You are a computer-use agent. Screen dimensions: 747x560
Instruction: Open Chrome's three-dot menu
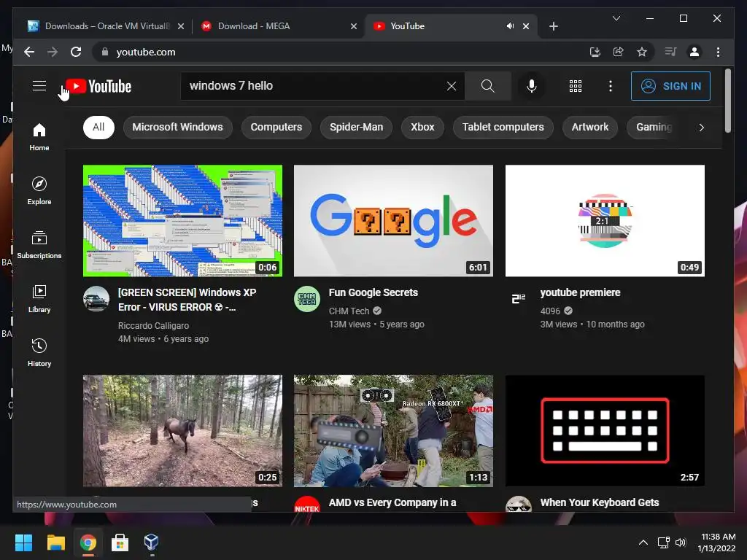point(718,52)
